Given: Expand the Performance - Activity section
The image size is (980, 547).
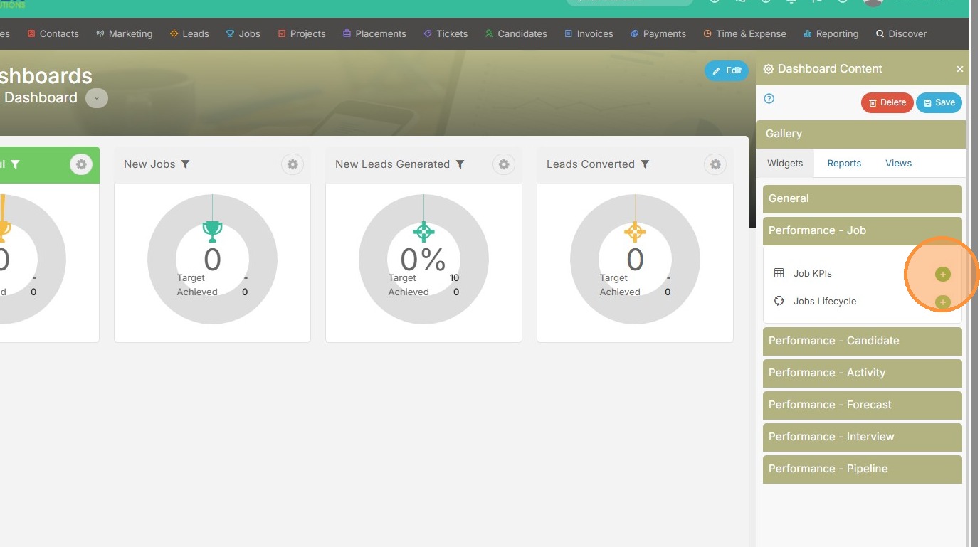Looking at the screenshot, I should (x=863, y=373).
